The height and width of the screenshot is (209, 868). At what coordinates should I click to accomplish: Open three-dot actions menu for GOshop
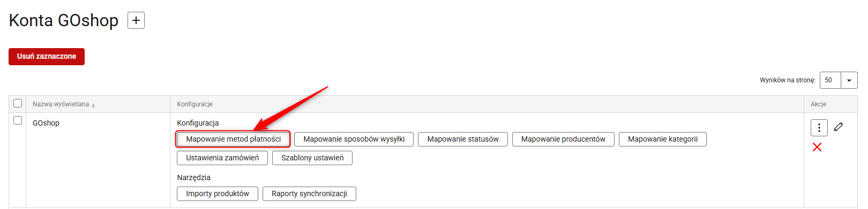pos(819,128)
